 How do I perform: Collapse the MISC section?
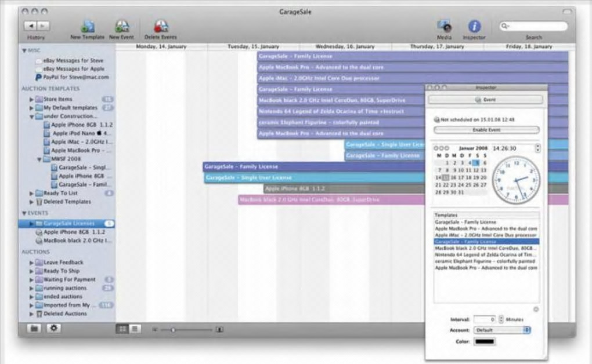(24, 50)
